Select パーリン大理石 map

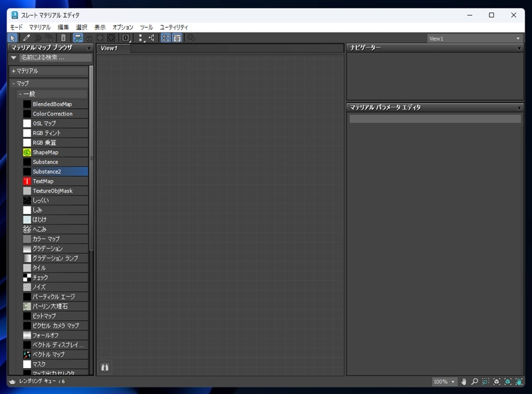point(55,306)
